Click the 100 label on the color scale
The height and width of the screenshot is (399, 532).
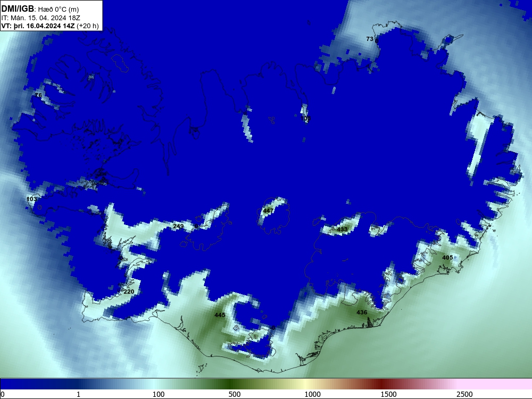point(159,394)
